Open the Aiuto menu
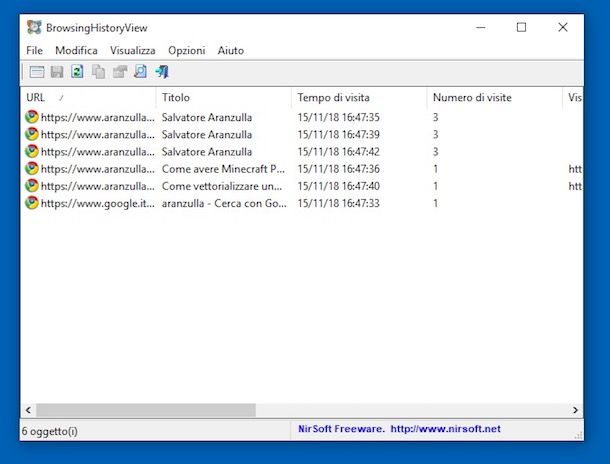This screenshot has height=464, width=610. 231,51
